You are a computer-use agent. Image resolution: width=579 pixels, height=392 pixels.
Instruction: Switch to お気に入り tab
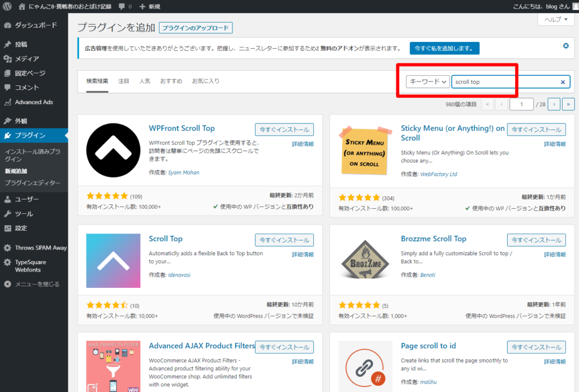[206, 81]
